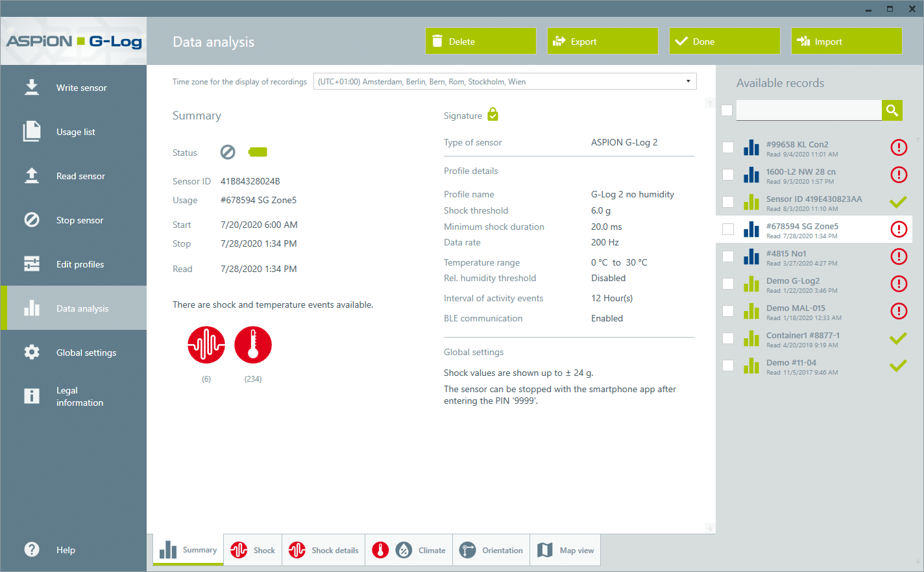924x572 pixels.
Task: Click the Legal information info icon
Action: coord(32,396)
